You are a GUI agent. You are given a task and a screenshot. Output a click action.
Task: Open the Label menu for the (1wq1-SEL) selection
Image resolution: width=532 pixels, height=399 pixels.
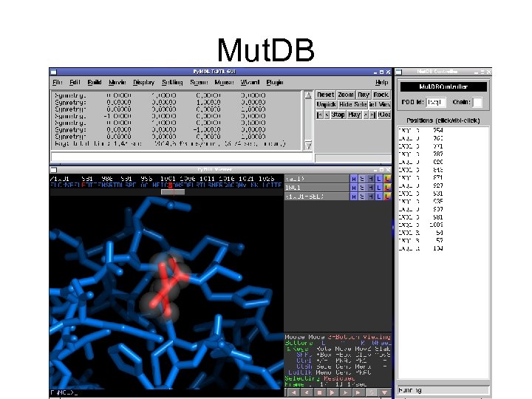pyautogui.click(x=379, y=197)
